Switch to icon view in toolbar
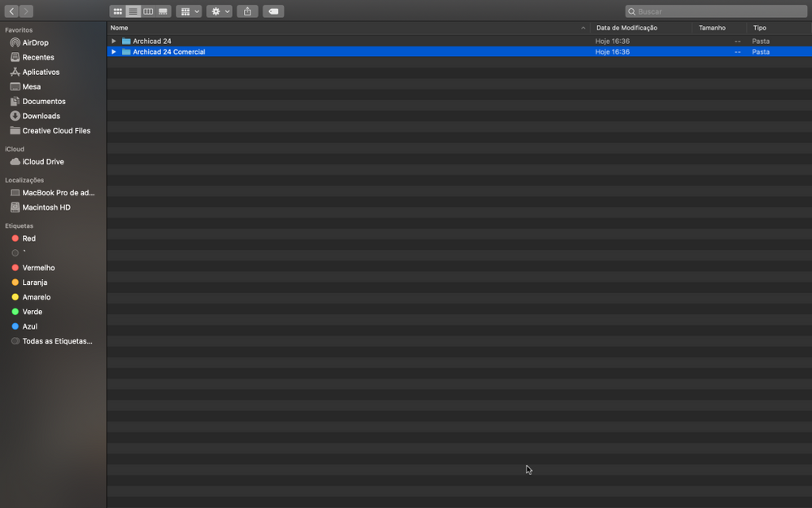 click(x=117, y=11)
